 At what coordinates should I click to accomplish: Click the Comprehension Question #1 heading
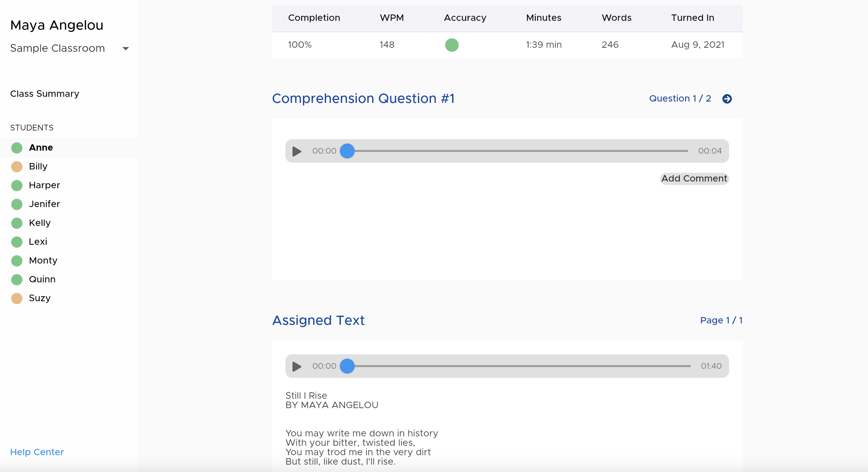point(363,99)
